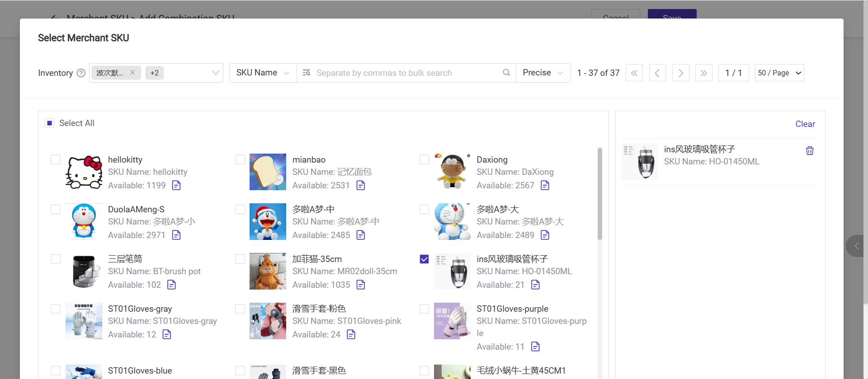Open the Precise match mode dropdown
This screenshot has width=868, height=379.
point(542,73)
